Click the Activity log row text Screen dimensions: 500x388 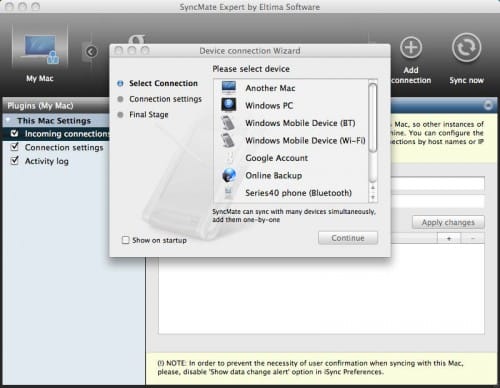click(47, 161)
